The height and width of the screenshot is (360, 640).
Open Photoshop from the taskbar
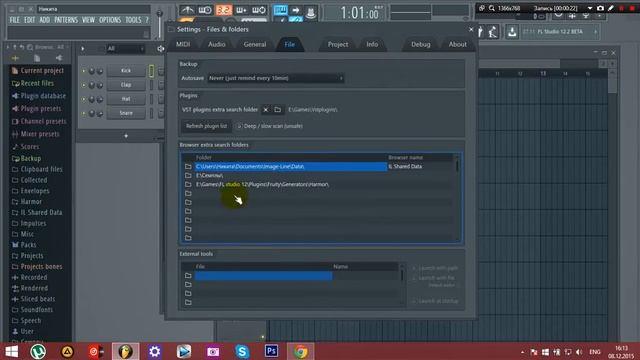pos(271,351)
